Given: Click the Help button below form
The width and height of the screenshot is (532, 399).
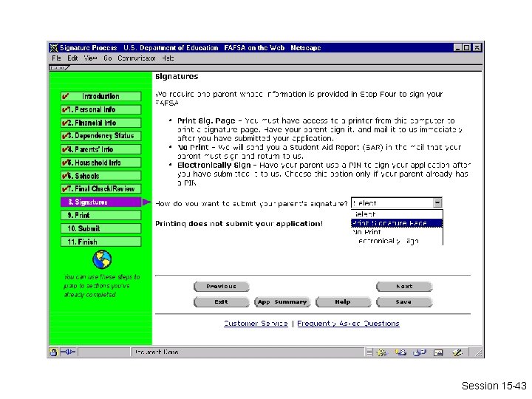Looking at the screenshot, I should click(x=343, y=301).
